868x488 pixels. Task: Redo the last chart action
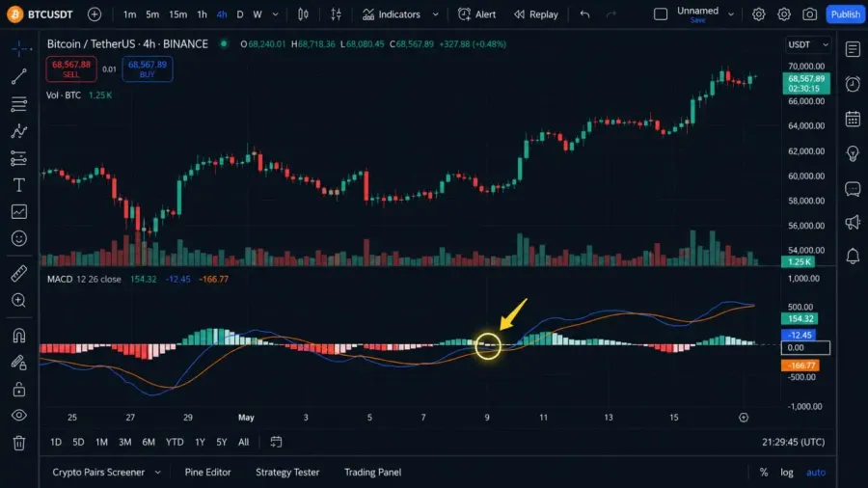(x=611, y=14)
